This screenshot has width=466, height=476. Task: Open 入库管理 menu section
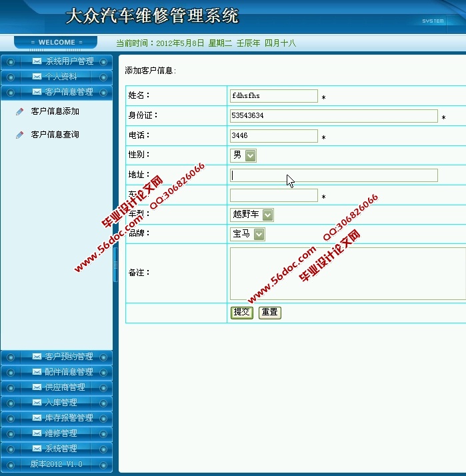point(57,403)
